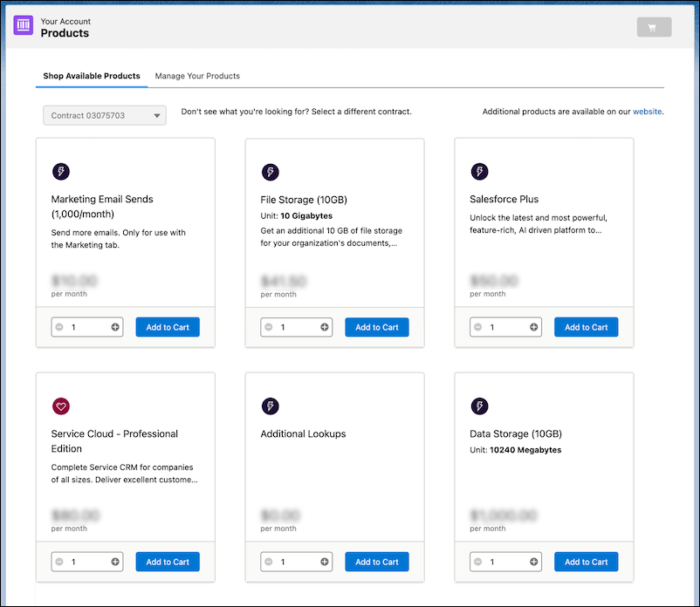700x607 pixels.
Task: Click Service Cloud - Professional Edition title
Action: click(114, 441)
